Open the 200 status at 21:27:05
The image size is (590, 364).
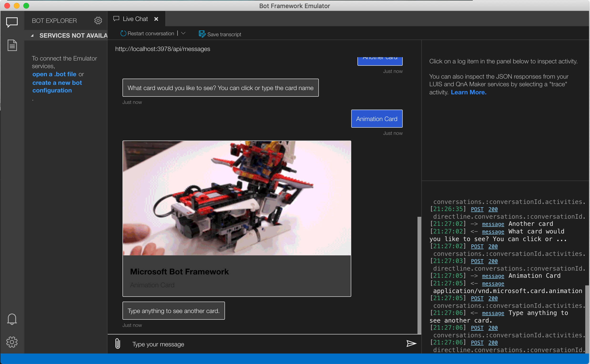[493, 298]
